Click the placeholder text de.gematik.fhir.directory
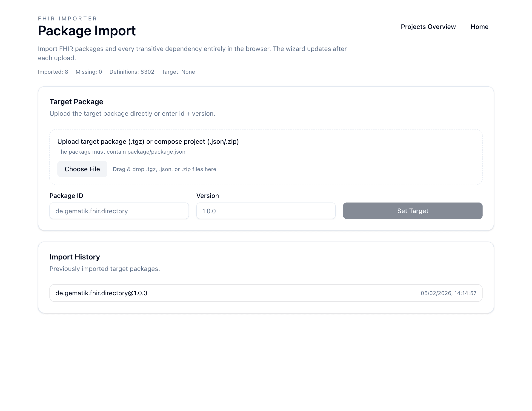532x411 pixels. point(92,211)
